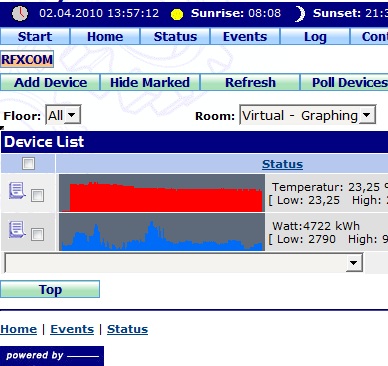Go to the Events menu tab
The width and height of the screenshot is (388, 366).
tap(245, 36)
